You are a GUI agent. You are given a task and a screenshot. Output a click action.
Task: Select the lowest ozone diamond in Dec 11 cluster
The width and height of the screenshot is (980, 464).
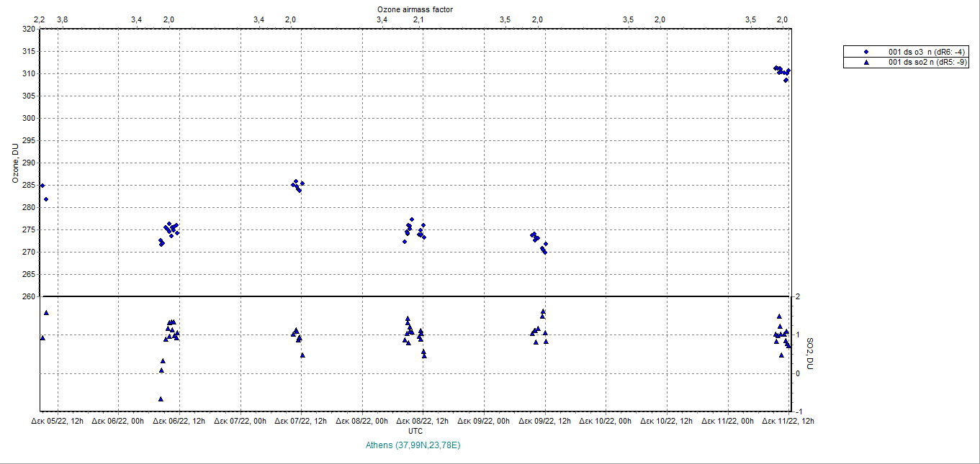coord(786,80)
